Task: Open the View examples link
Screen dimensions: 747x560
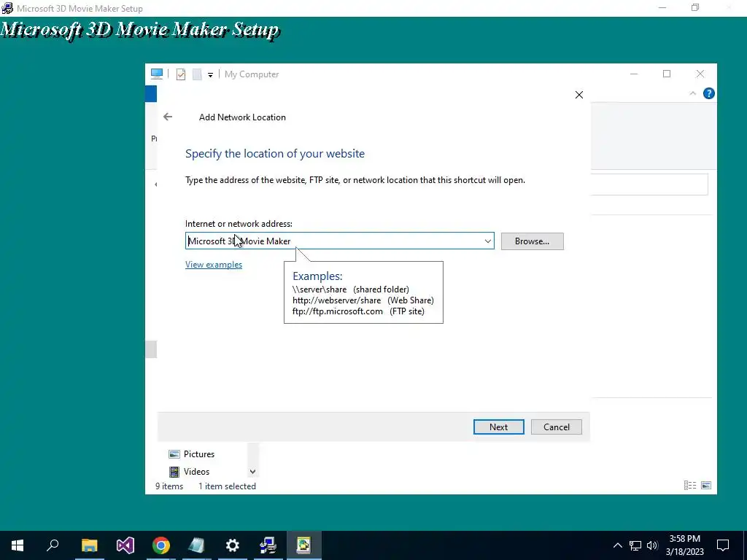Action: 214,264
